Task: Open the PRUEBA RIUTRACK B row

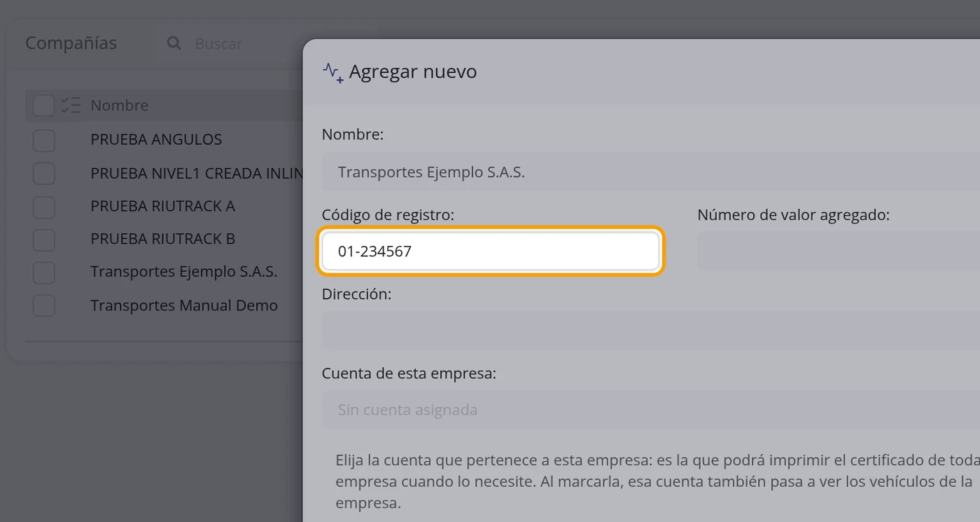Action: point(162,239)
